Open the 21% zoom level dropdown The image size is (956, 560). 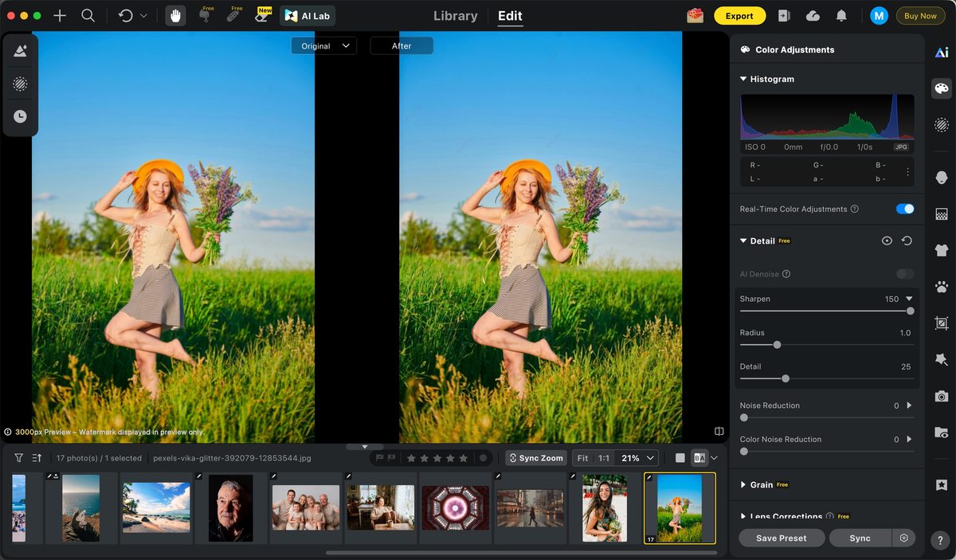[x=638, y=458]
